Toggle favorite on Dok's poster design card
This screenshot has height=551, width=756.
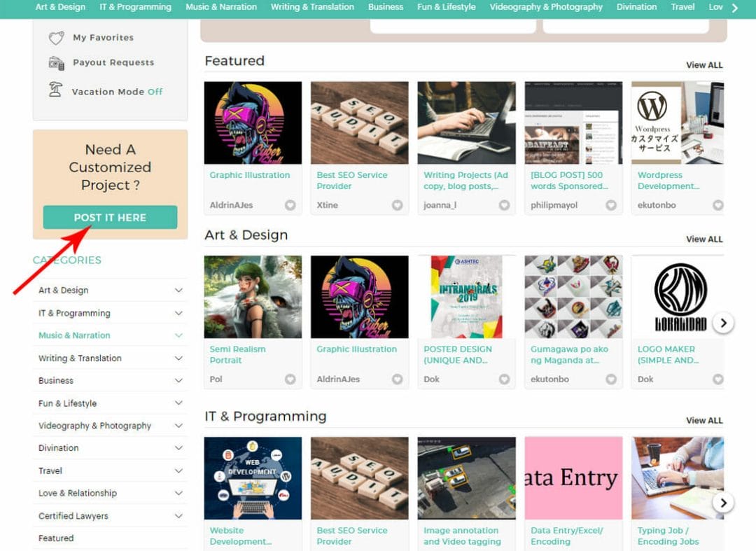point(504,379)
